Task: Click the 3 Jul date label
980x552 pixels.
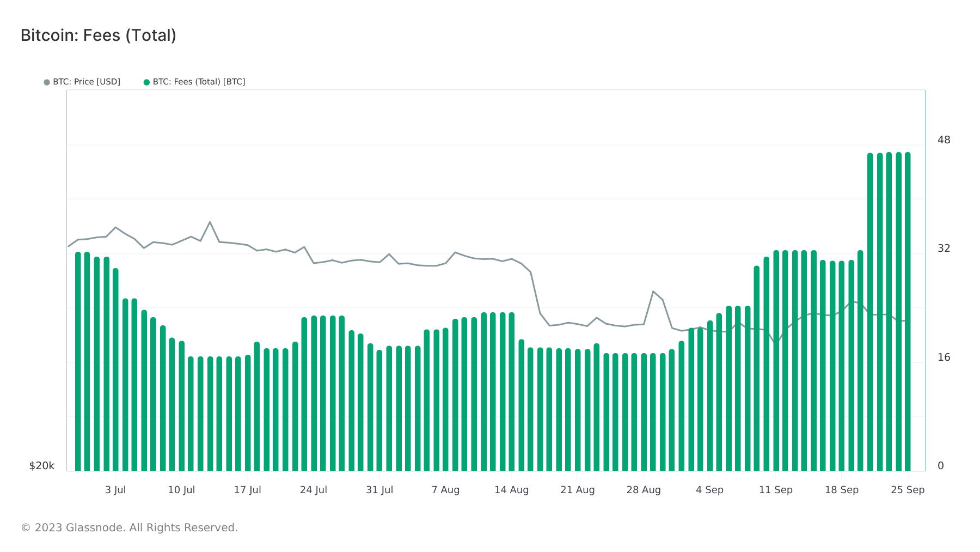Action: click(115, 490)
